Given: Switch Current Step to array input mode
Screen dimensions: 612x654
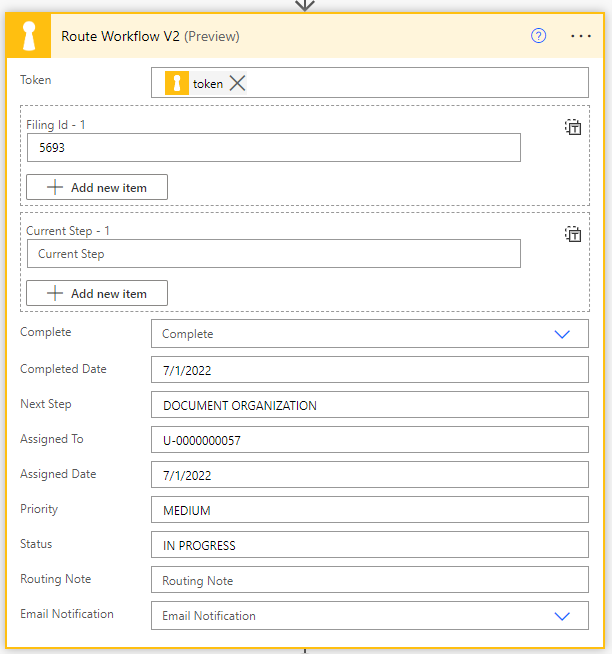Looking at the screenshot, I should point(573,234).
